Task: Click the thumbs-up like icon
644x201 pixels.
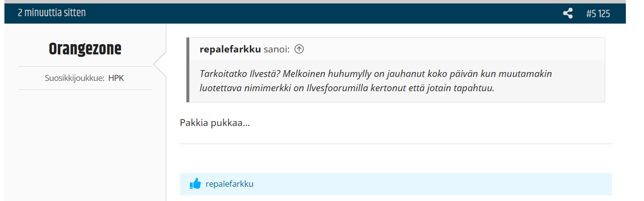Action: pos(195,184)
